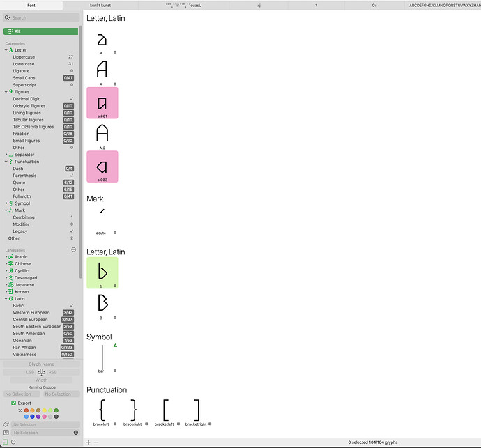
Task: Collapse the Latin language group
Action: tap(6, 299)
